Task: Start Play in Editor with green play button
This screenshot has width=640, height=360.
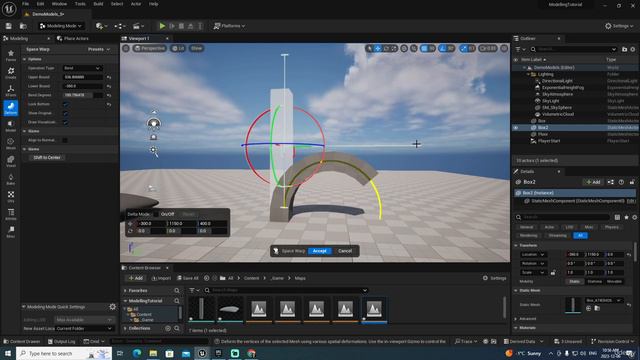Action: click(162, 26)
